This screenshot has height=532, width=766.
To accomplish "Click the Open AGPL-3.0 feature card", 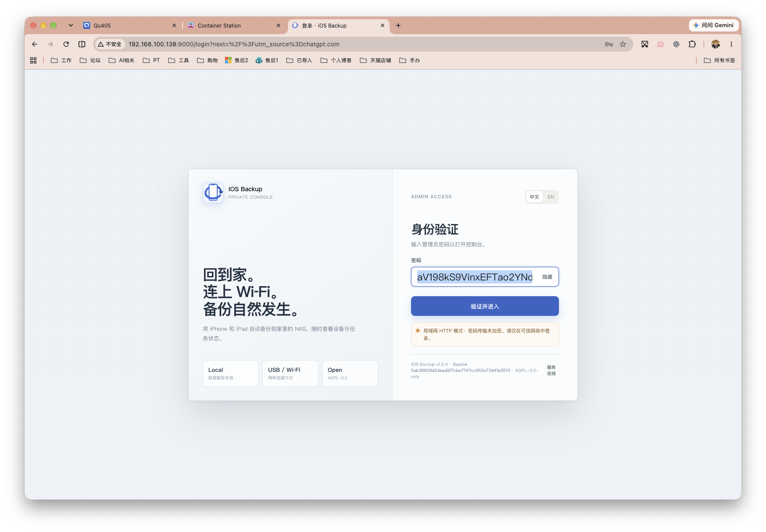I will click(x=350, y=373).
